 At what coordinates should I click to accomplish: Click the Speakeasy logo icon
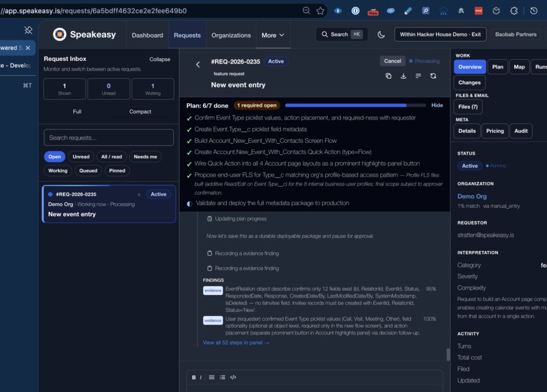[x=59, y=34]
